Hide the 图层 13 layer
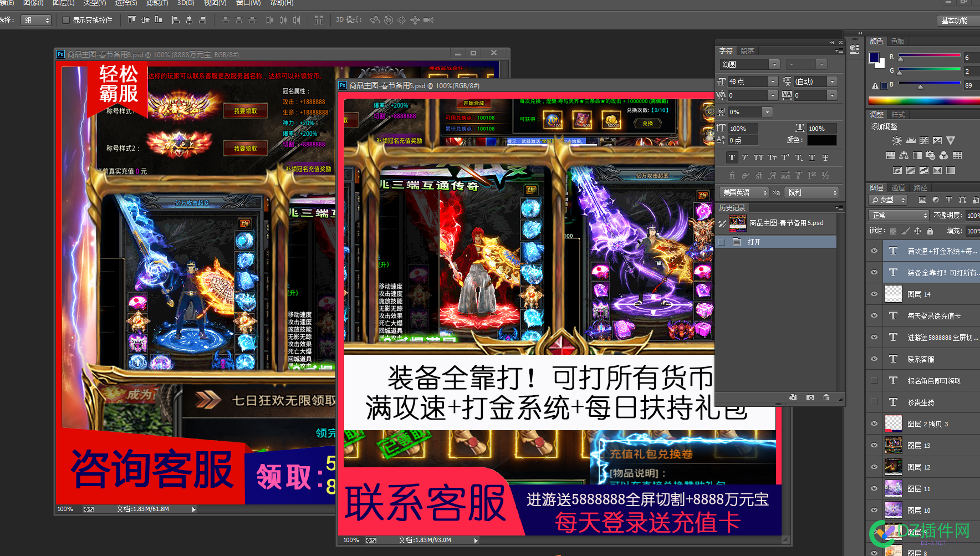The image size is (980, 556). click(x=874, y=445)
